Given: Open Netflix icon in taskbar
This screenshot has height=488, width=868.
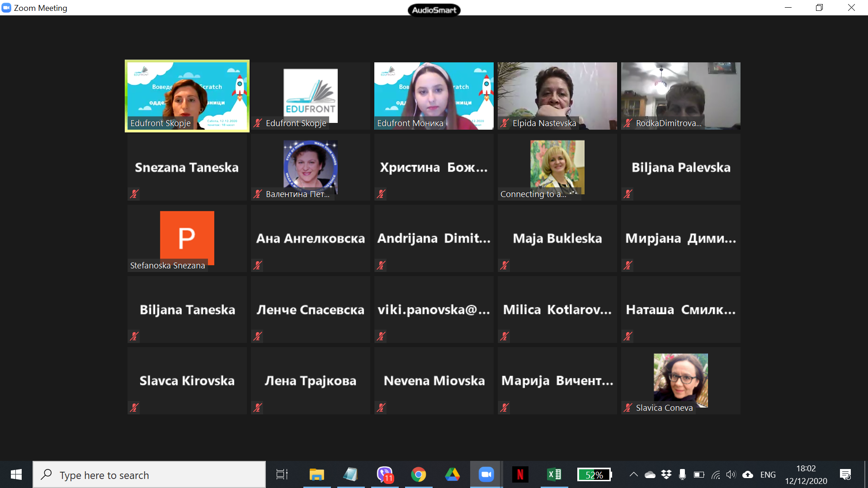Looking at the screenshot, I should pos(520,474).
